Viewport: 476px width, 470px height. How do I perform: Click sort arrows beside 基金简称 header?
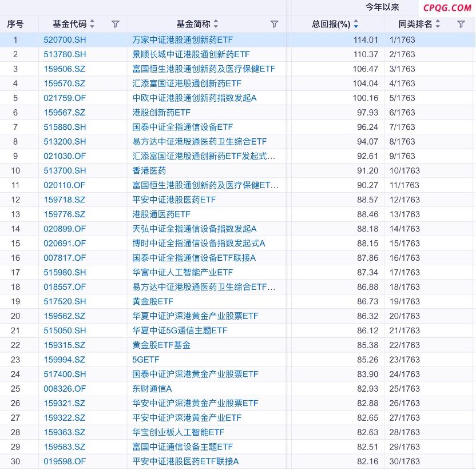coord(216,24)
